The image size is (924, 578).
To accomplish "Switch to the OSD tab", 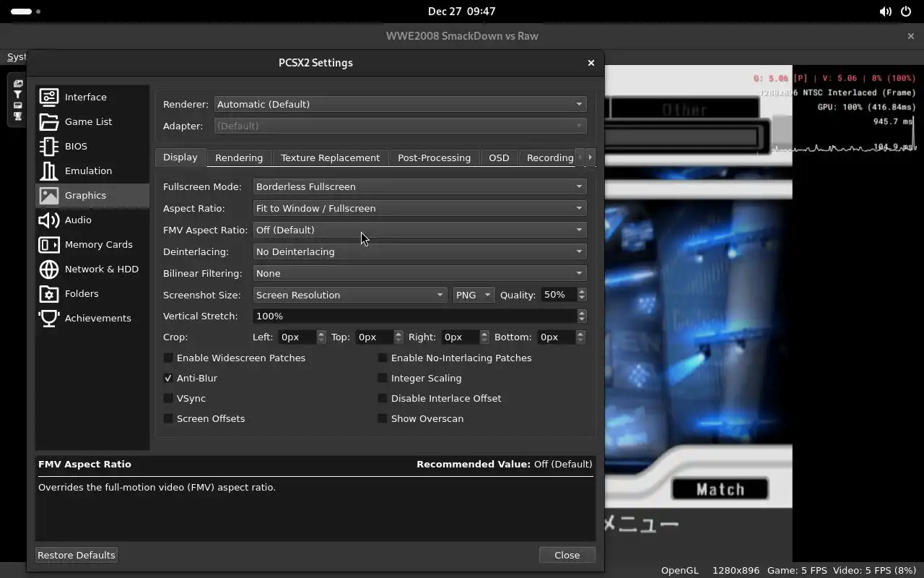I will coord(499,158).
